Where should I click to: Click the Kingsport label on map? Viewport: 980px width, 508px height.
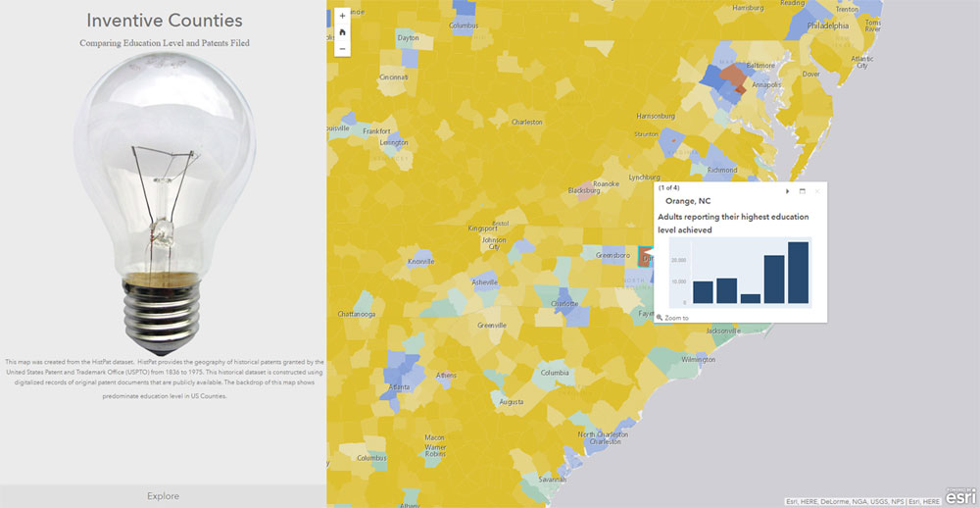click(482, 229)
